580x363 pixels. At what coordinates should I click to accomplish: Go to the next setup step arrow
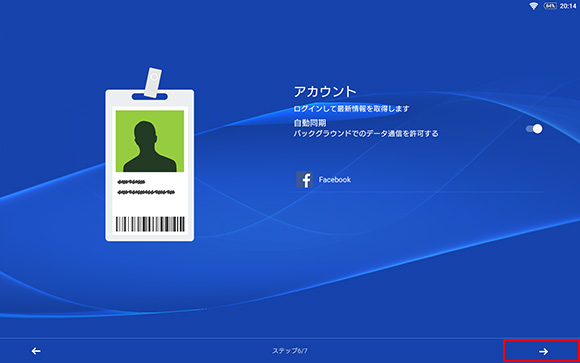(x=543, y=351)
